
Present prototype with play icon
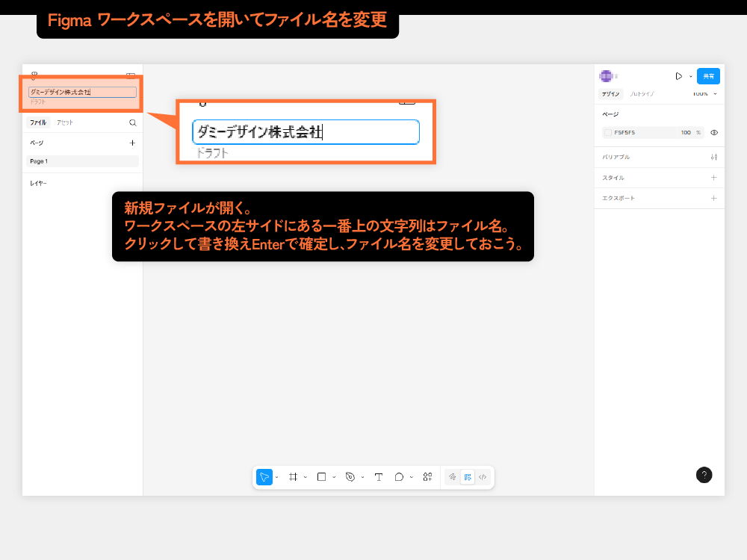(679, 76)
